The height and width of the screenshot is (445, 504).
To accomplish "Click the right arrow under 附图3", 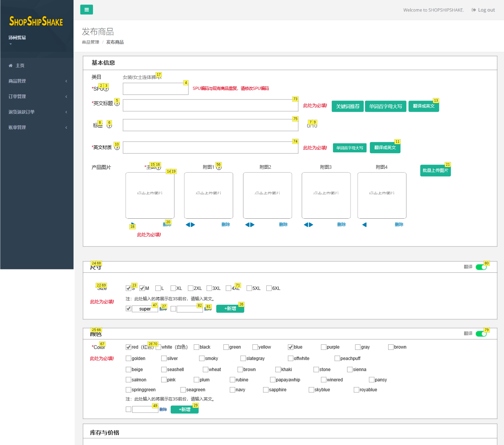I will (x=311, y=225).
